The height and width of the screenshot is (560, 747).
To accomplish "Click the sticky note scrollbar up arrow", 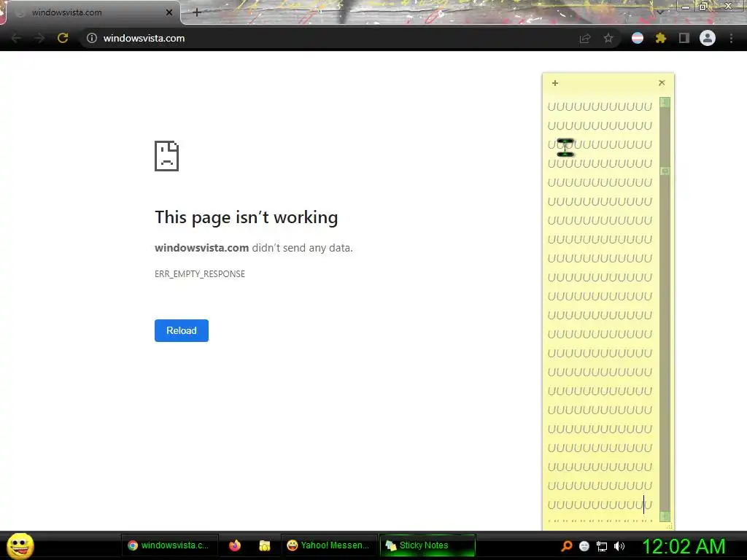I will pos(665,102).
